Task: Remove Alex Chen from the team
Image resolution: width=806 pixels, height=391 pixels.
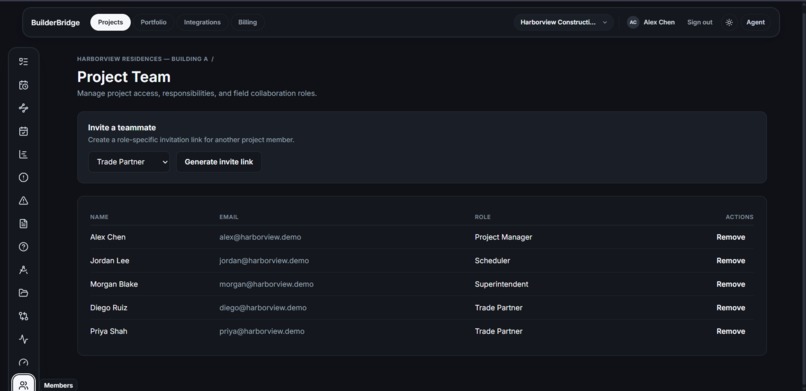Action: [x=730, y=237]
